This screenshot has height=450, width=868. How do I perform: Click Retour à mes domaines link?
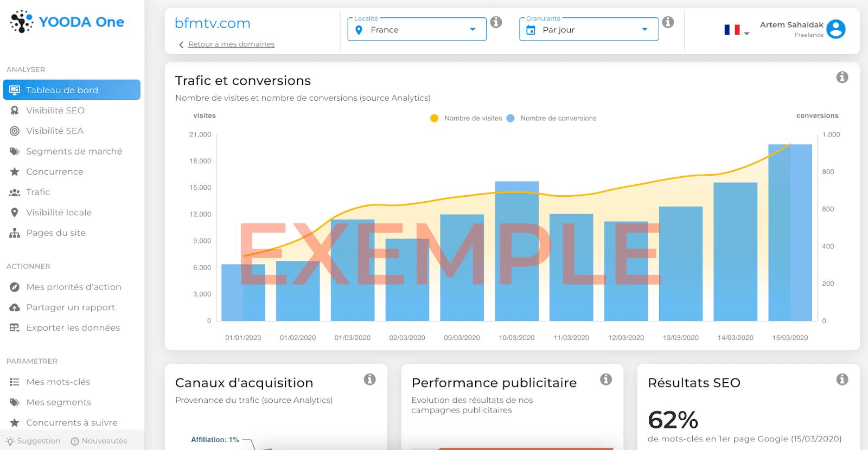(231, 44)
